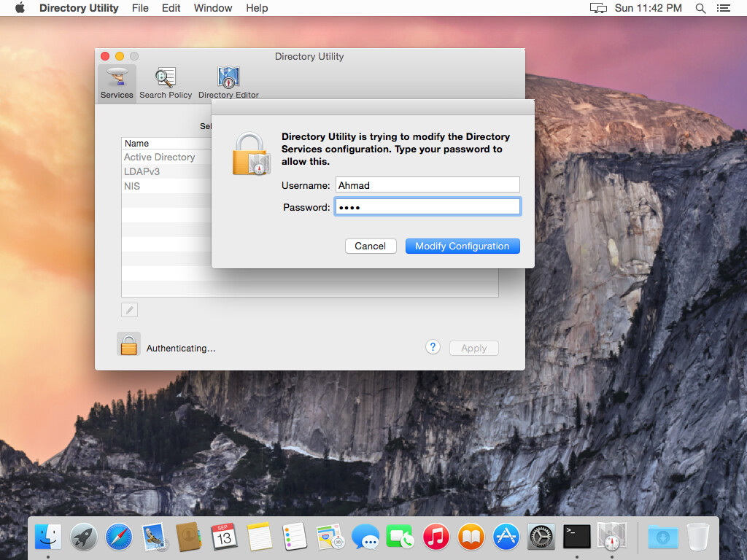Launch Safari from the Dock

click(x=118, y=537)
